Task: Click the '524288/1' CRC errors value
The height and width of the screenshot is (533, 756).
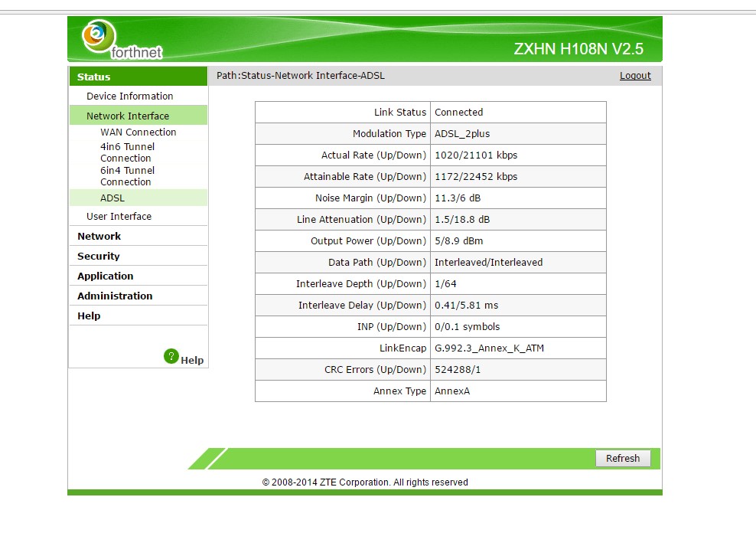Action: 457,369
